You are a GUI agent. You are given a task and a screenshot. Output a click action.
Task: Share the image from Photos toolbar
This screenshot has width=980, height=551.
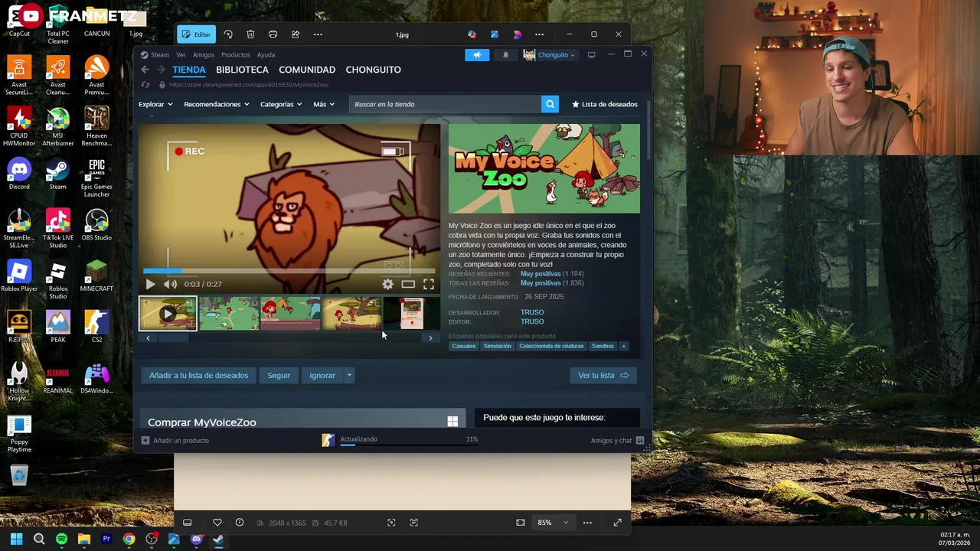296,34
